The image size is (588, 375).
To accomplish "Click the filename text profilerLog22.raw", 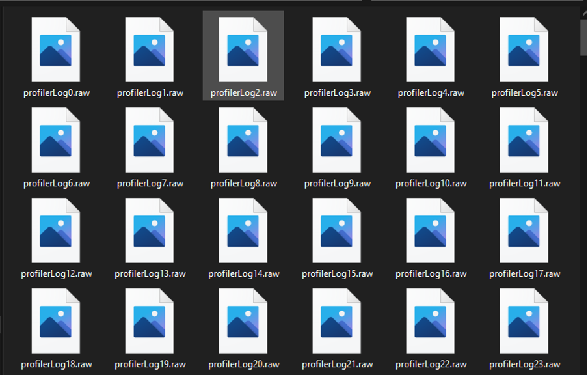I will [433, 364].
